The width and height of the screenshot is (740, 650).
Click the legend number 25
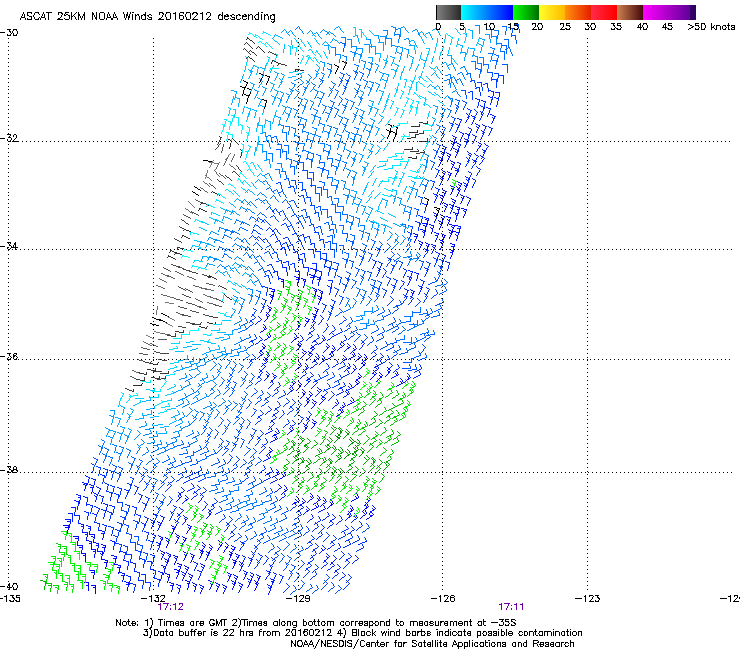coord(565,27)
